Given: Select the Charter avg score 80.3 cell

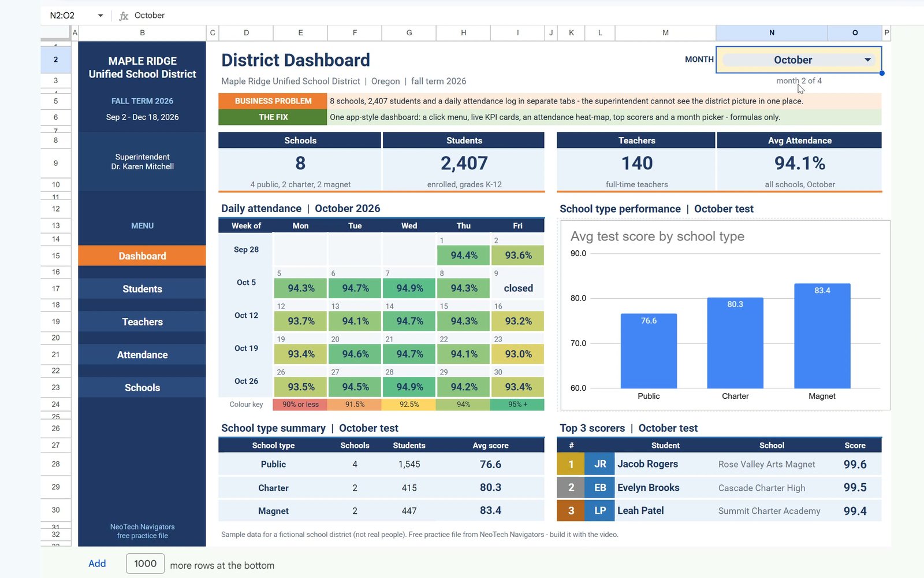Looking at the screenshot, I should (x=490, y=488).
